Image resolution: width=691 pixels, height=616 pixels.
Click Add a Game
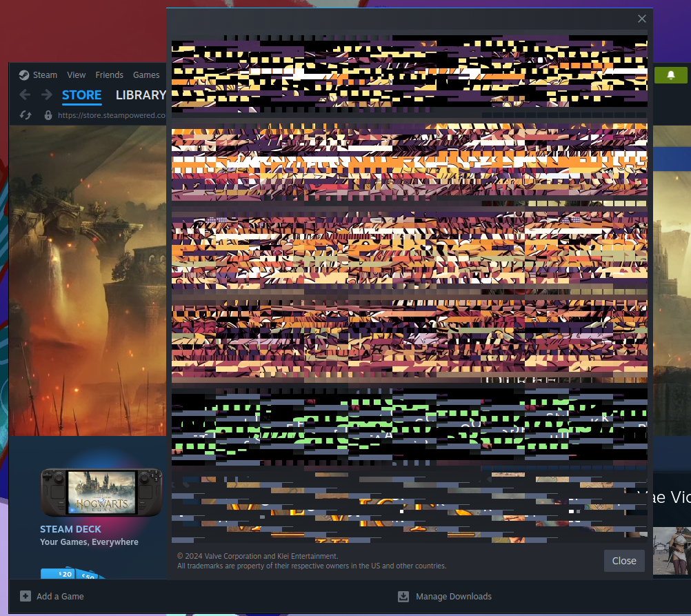pyautogui.click(x=60, y=596)
